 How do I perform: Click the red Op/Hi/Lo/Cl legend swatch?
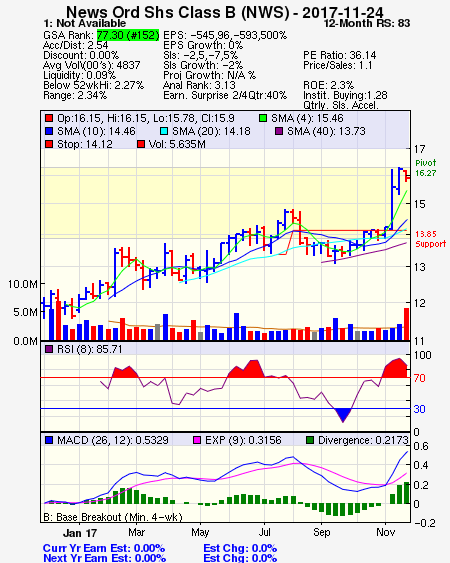(x=49, y=118)
